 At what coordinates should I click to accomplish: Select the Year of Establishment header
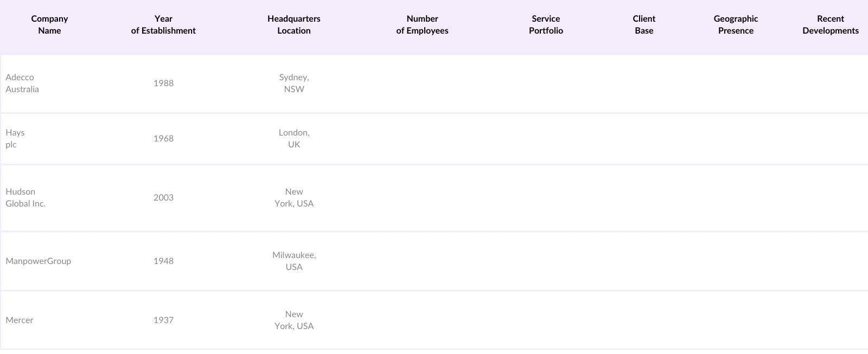(163, 25)
